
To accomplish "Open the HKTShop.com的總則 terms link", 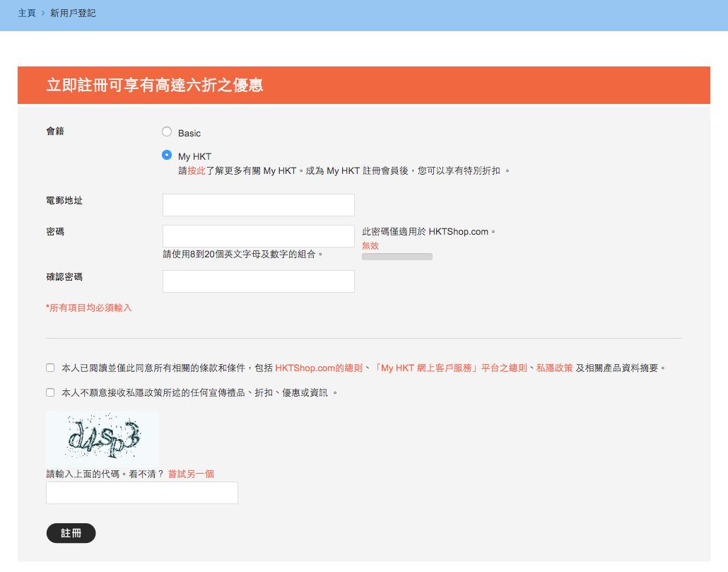I will pos(319,368).
